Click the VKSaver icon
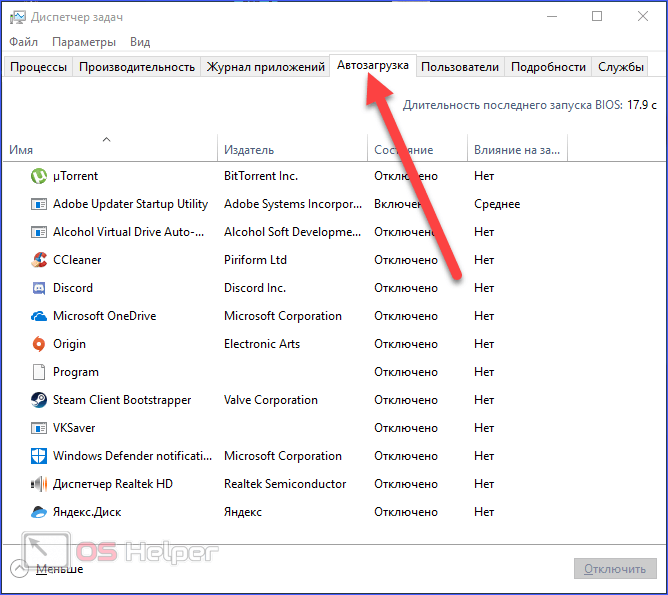The height and width of the screenshot is (595, 668). pos(39,428)
